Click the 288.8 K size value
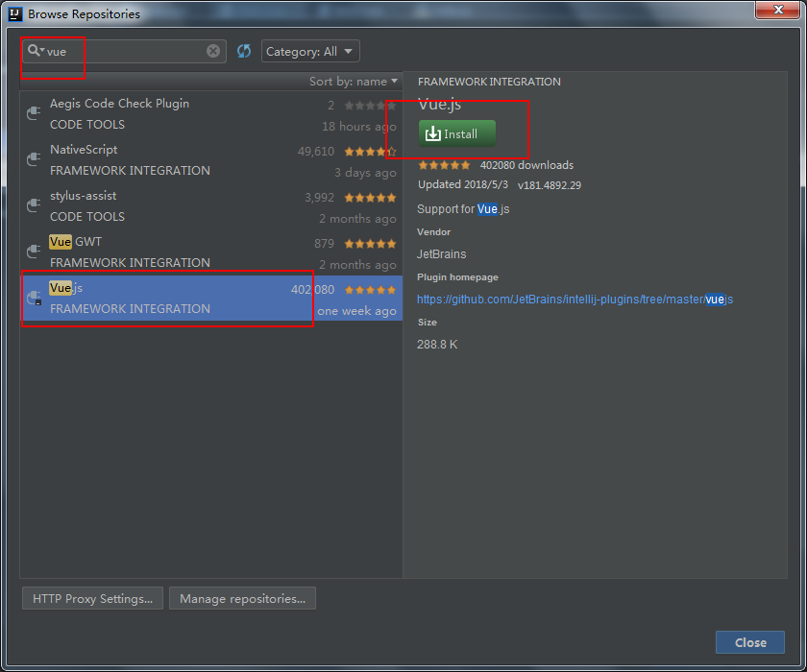 point(437,345)
